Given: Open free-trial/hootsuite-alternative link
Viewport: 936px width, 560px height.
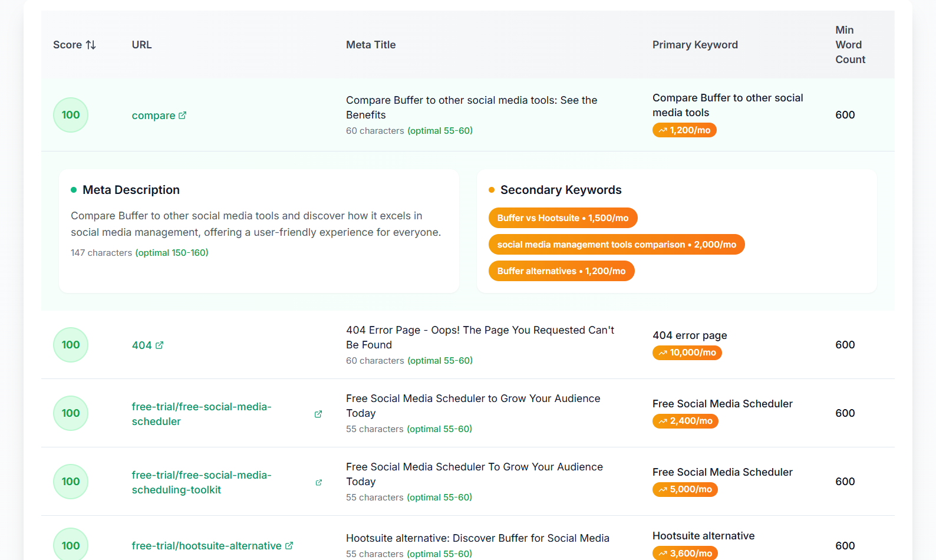Looking at the screenshot, I should (x=206, y=546).
